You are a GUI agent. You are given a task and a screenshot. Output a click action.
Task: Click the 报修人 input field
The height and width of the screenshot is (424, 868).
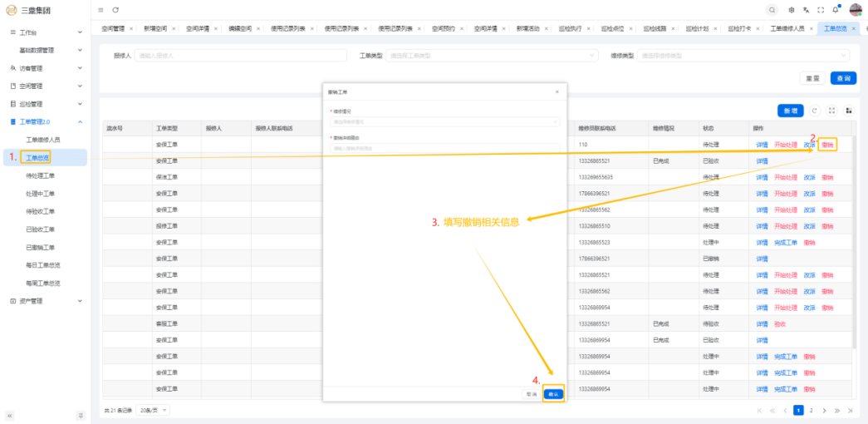pyautogui.click(x=239, y=56)
